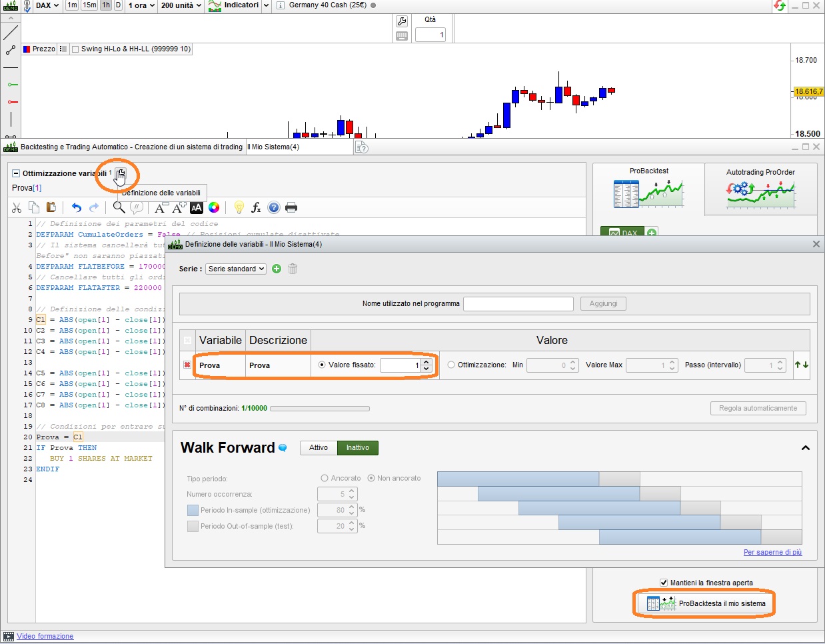Click the Qtà quantity input field
The width and height of the screenshot is (825, 644).
pos(430,35)
